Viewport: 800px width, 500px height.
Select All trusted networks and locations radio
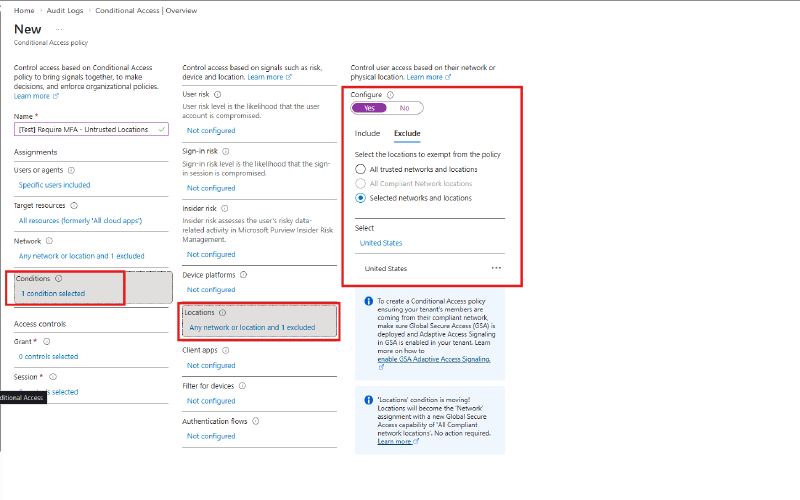click(x=360, y=169)
